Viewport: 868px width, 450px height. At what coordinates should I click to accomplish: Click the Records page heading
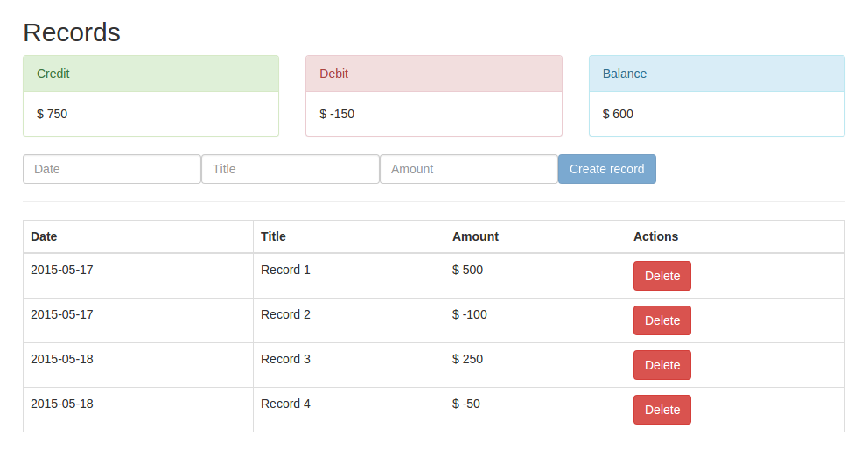[72, 32]
